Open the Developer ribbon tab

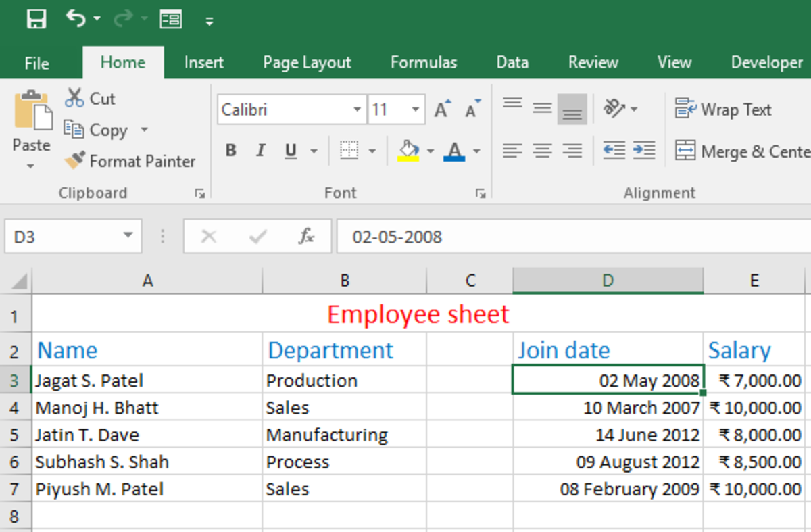[766, 62]
